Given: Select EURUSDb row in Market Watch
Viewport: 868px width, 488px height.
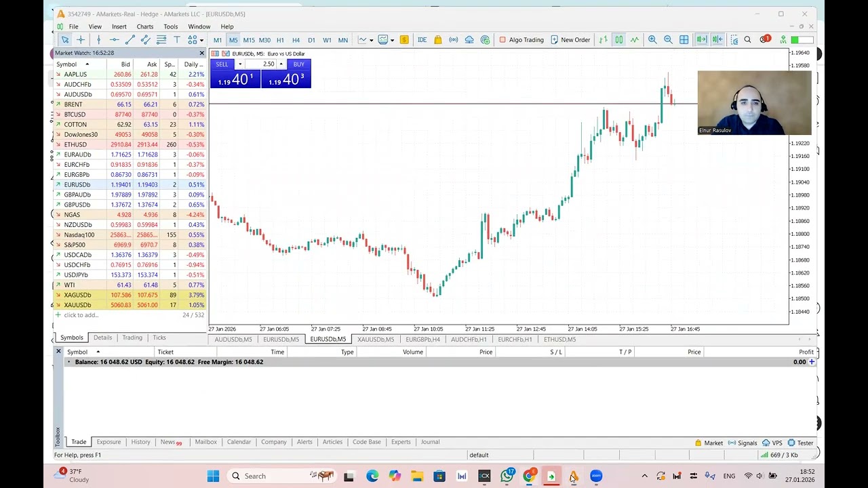Looking at the screenshot, I should pos(130,184).
